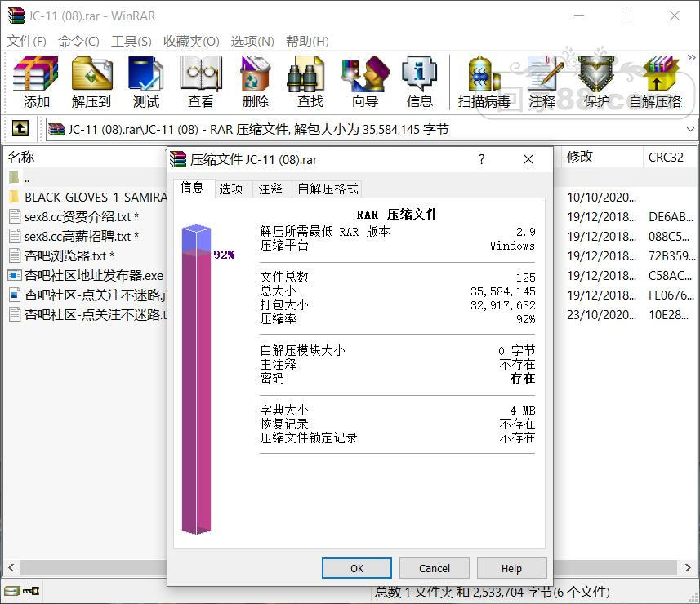
Task: Confirm with the OK button
Action: [x=357, y=568]
